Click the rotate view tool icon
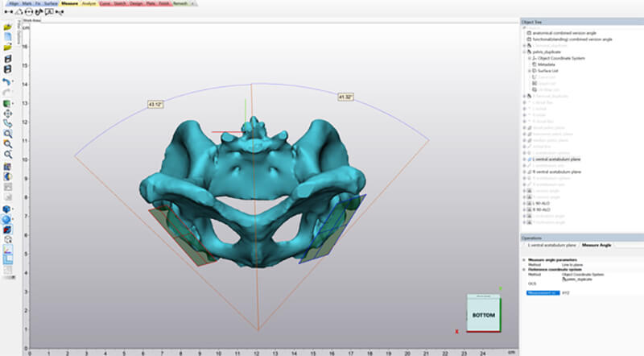 click(x=7, y=123)
